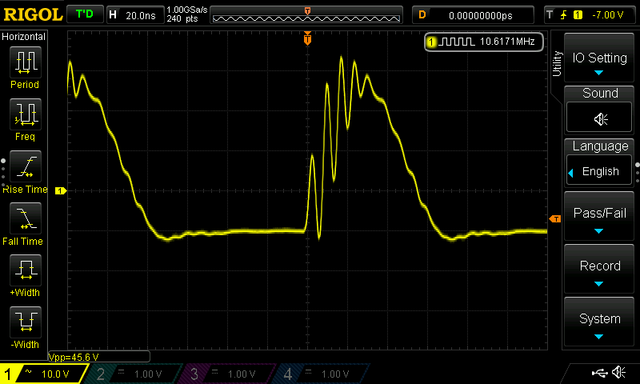
Task: Click the D 0.00000000ps delay readout
Action: pos(473,15)
